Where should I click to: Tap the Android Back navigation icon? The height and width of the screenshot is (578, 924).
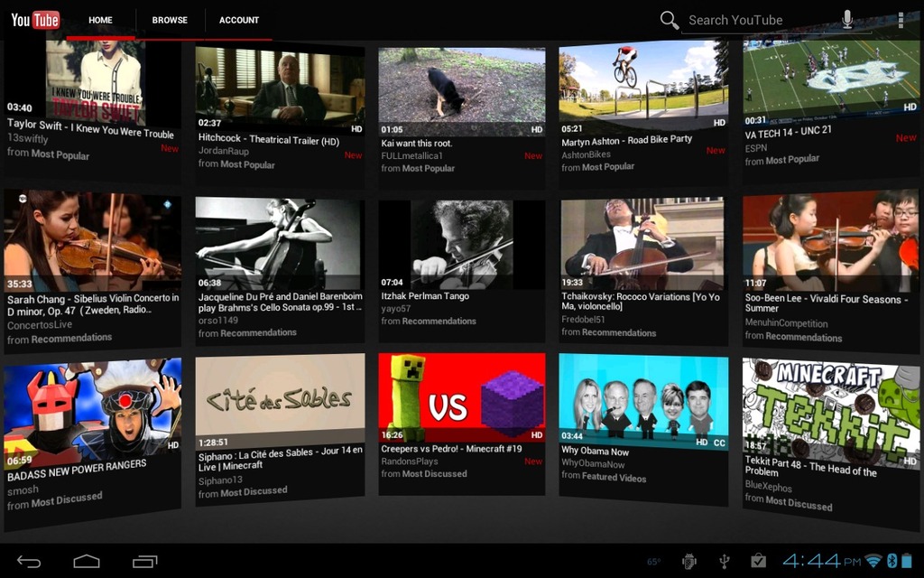pos(28,562)
